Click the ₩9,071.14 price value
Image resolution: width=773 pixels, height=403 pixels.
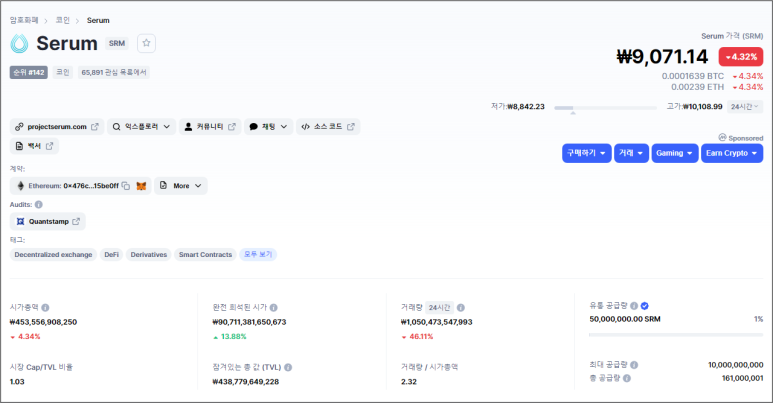point(662,57)
